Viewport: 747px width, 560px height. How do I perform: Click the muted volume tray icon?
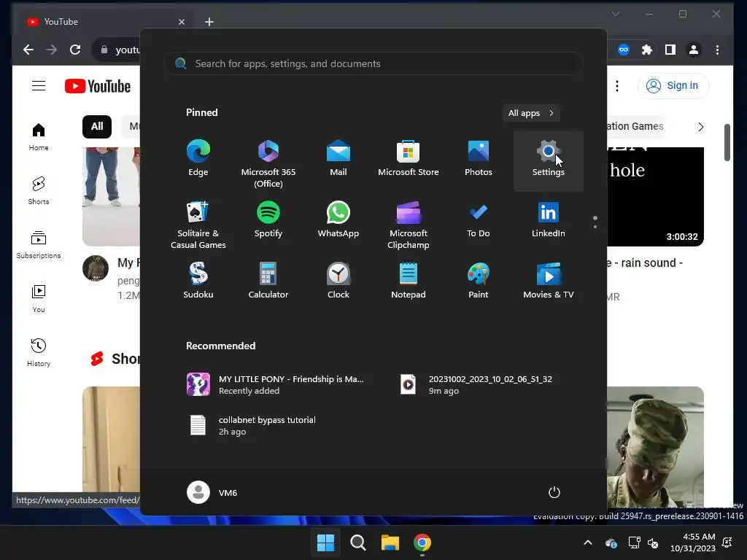click(x=653, y=542)
